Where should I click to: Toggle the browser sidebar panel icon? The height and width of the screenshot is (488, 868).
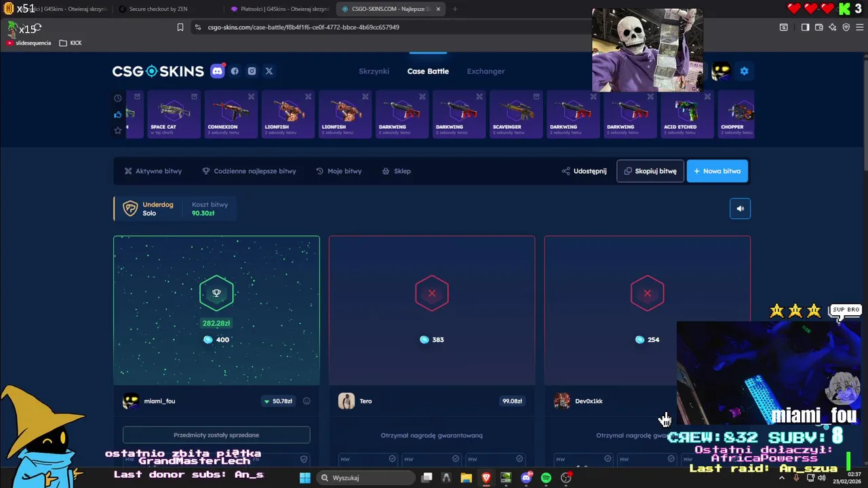[805, 27]
